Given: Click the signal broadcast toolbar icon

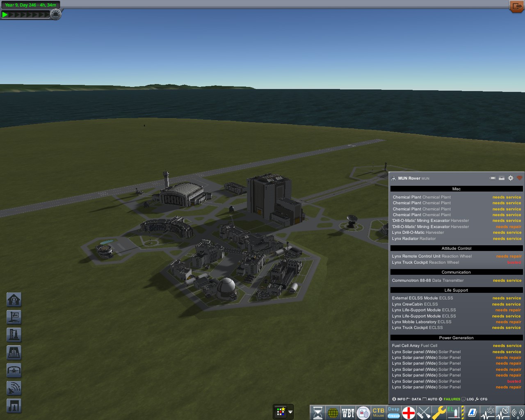Looking at the screenshot, I should [518, 413].
